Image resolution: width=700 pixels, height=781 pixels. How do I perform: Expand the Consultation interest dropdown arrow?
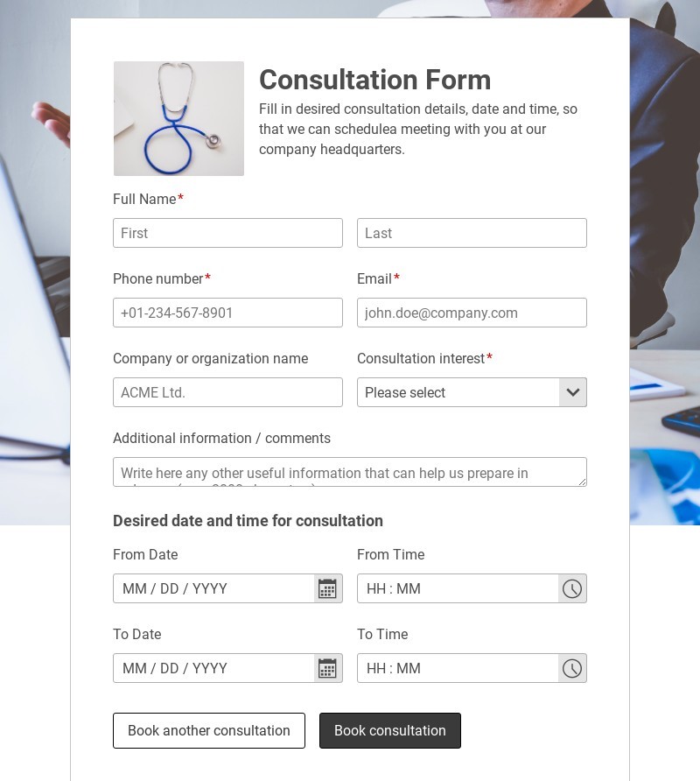tap(573, 392)
